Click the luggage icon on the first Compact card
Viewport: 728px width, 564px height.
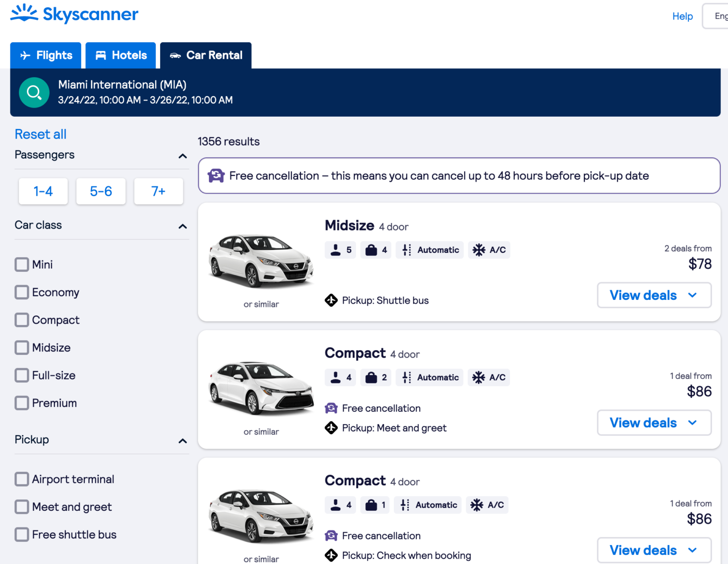(371, 377)
